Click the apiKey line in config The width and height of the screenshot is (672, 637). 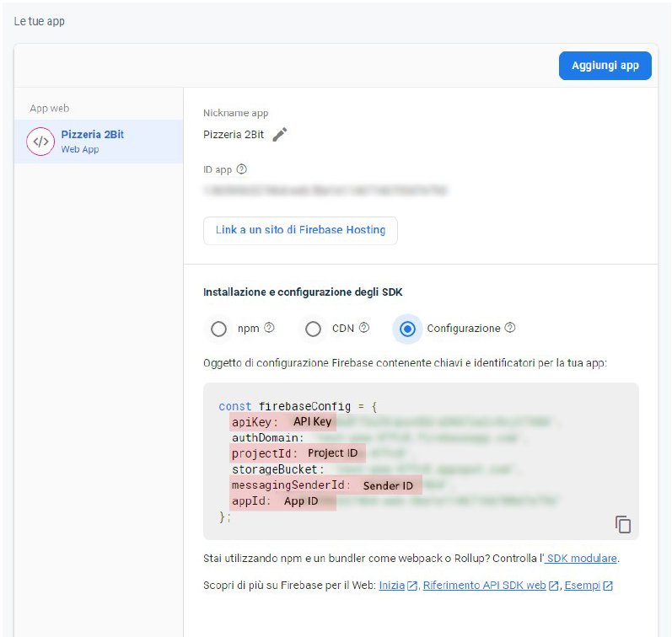click(x=395, y=422)
